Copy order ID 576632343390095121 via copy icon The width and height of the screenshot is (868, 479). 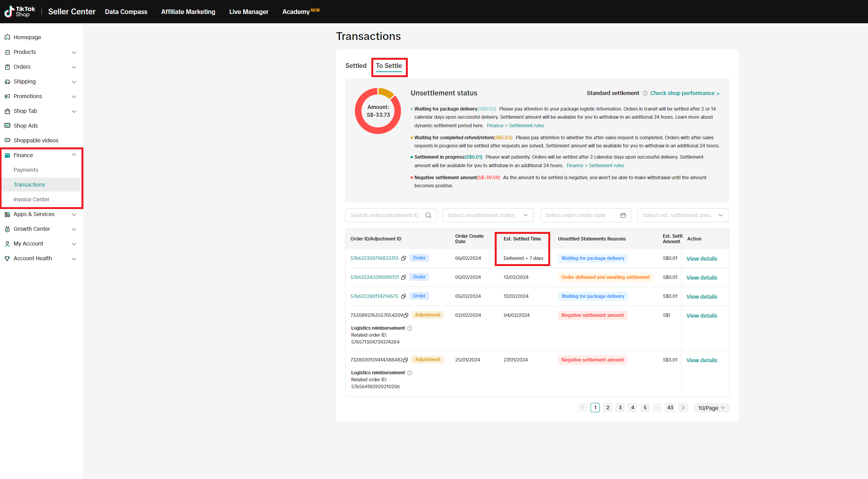pyautogui.click(x=404, y=277)
